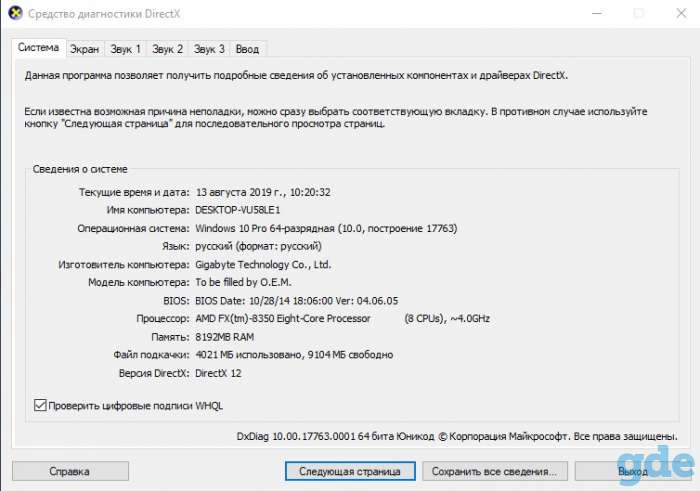Click the Windows 10 Pro operating system line
The image size is (700, 491).
tap(326, 229)
